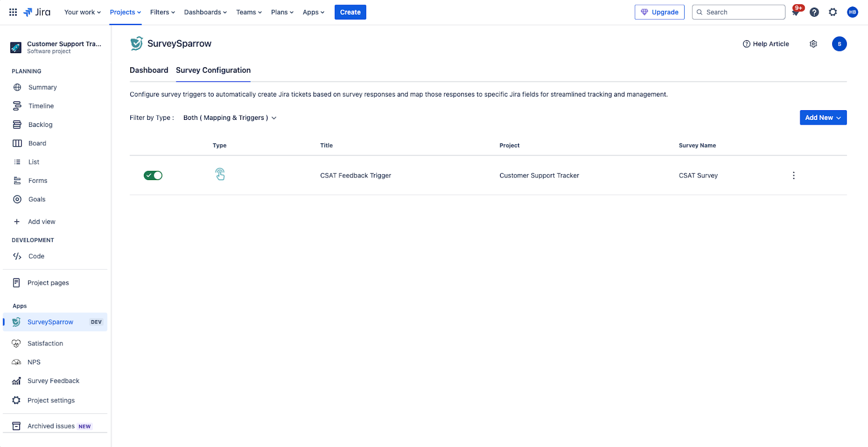Screen dimensions: 868x447
Task: Click the blue Create button
Action: click(x=350, y=12)
